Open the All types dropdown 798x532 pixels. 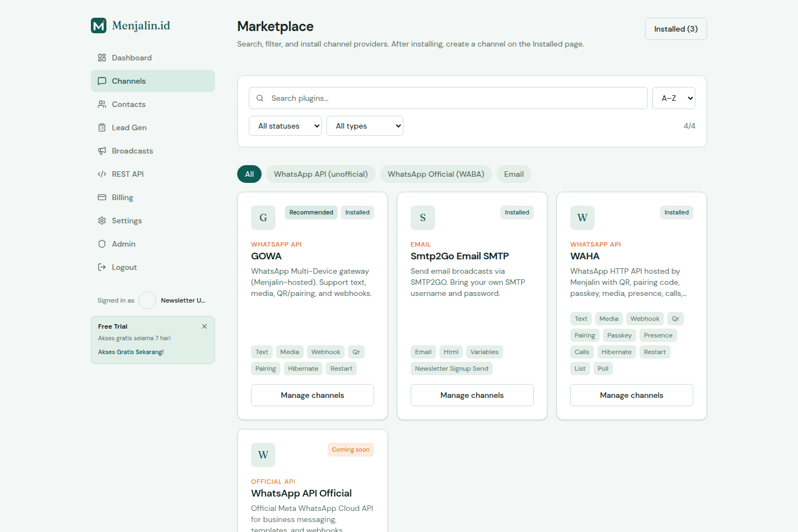(x=365, y=126)
